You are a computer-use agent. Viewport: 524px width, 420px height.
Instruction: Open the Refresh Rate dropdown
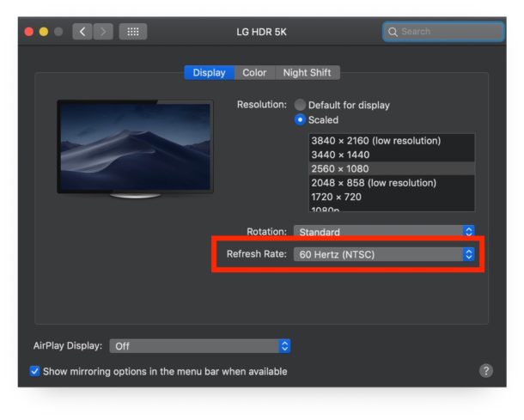[384, 254]
